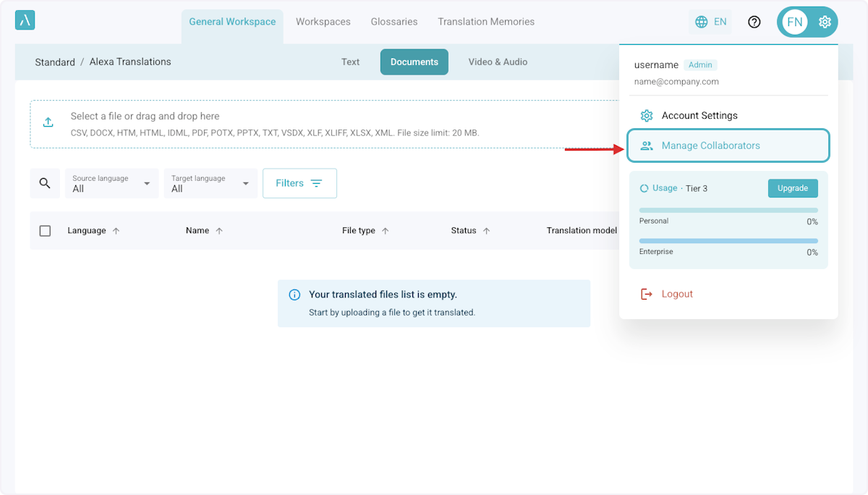Screen dimensions: 868x495
Task: Click the upload file icon
Action: coord(48,122)
